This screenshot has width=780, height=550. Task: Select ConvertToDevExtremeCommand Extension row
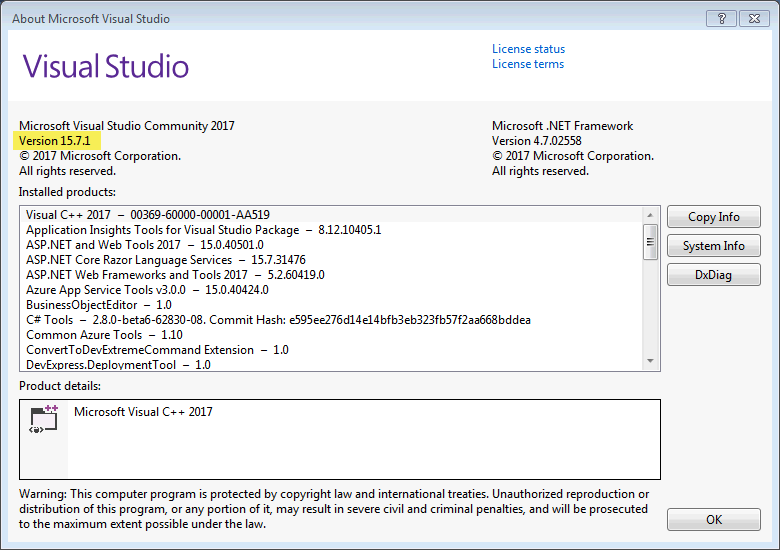[333, 350]
